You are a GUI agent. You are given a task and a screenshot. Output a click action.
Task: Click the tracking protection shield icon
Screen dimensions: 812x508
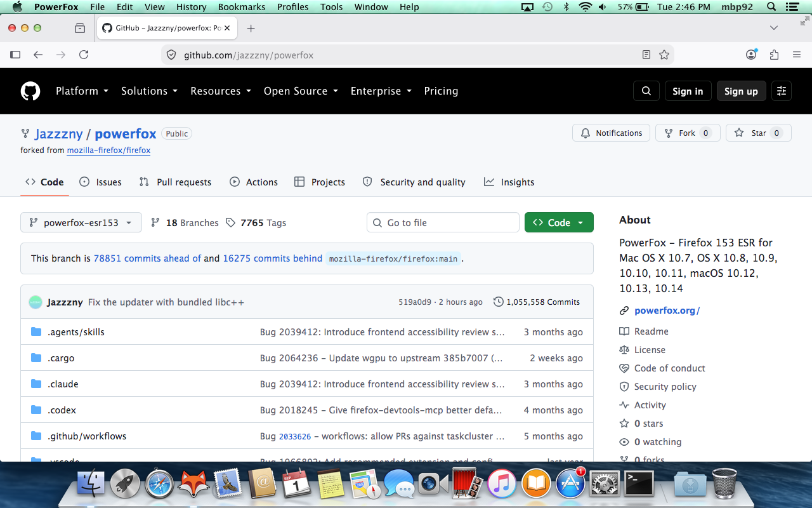pos(171,55)
